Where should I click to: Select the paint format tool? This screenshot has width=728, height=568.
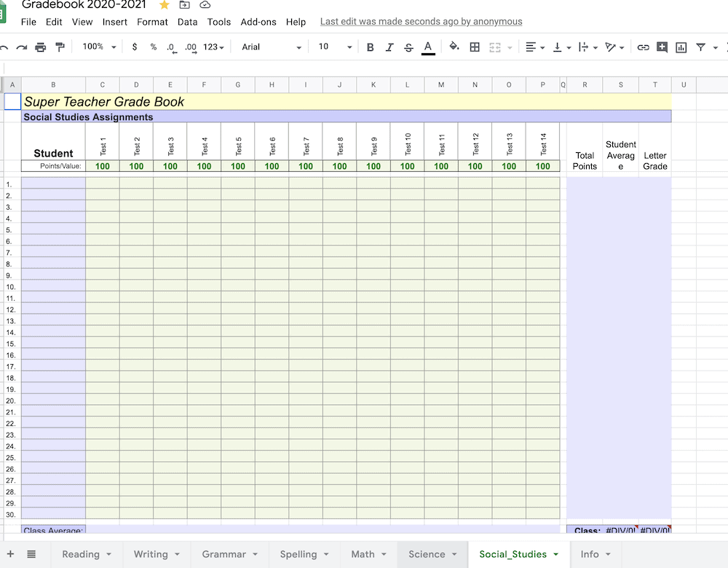(x=60, y=47)
